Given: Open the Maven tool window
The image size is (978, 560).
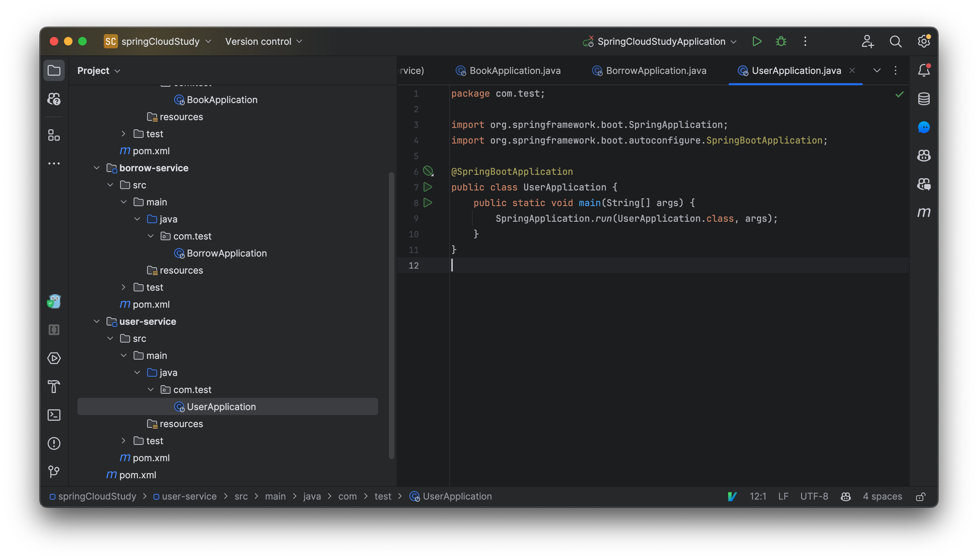Looking at the screenshot, I should (x=924, y=212).
